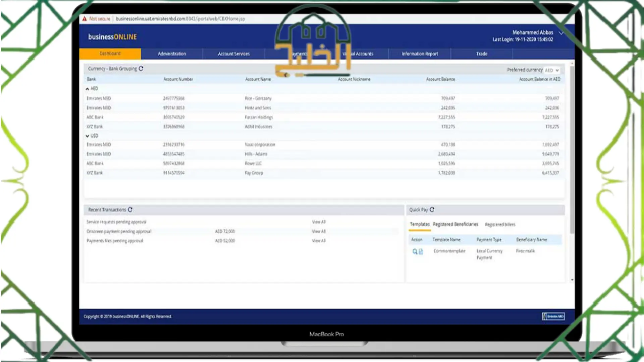Click the 2,680,494 account balance

coord(446,154)
